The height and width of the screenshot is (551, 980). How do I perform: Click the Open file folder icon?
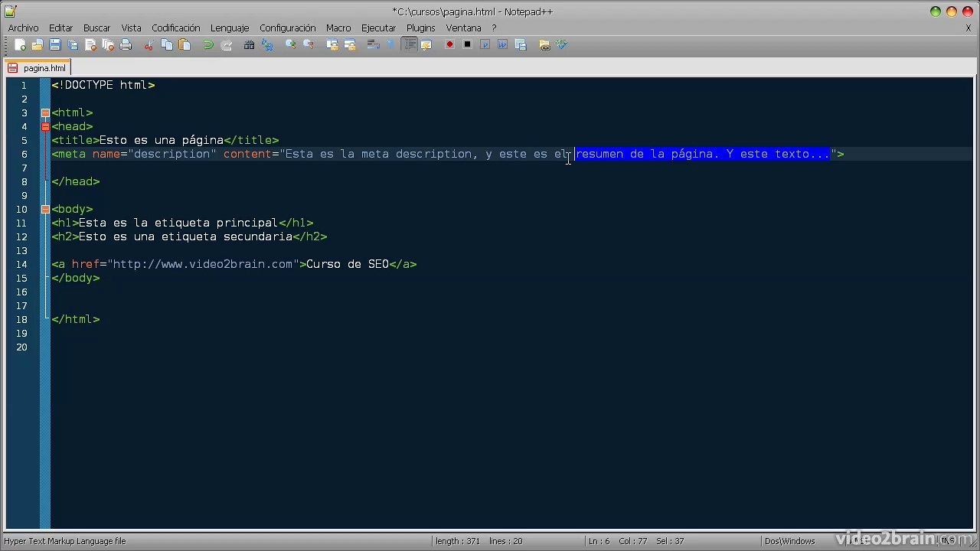38,45
